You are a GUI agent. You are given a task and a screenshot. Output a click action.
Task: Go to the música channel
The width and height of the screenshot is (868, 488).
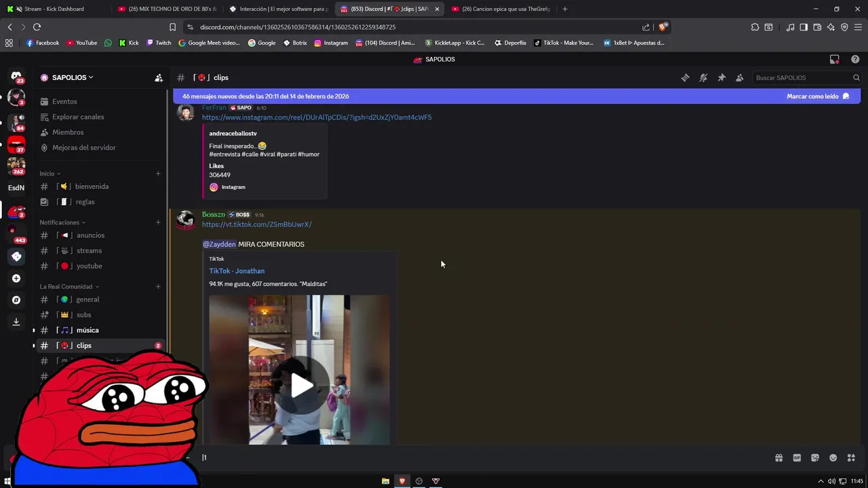(x=100, y=330)
